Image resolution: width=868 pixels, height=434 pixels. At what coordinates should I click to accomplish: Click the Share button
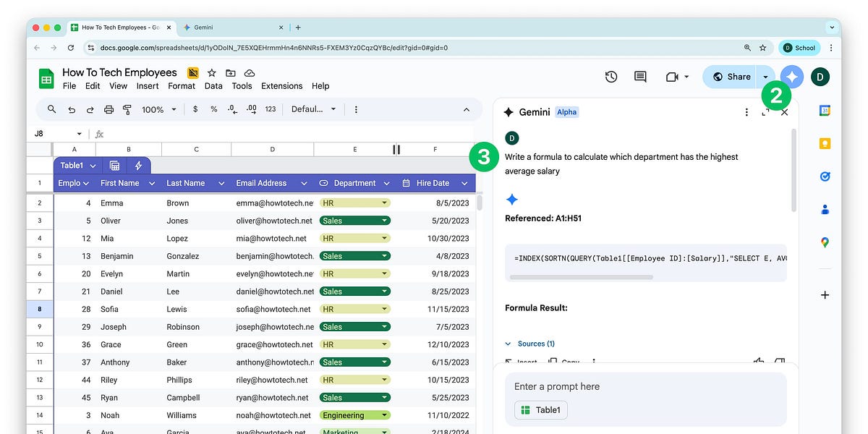tap(731, 77)
